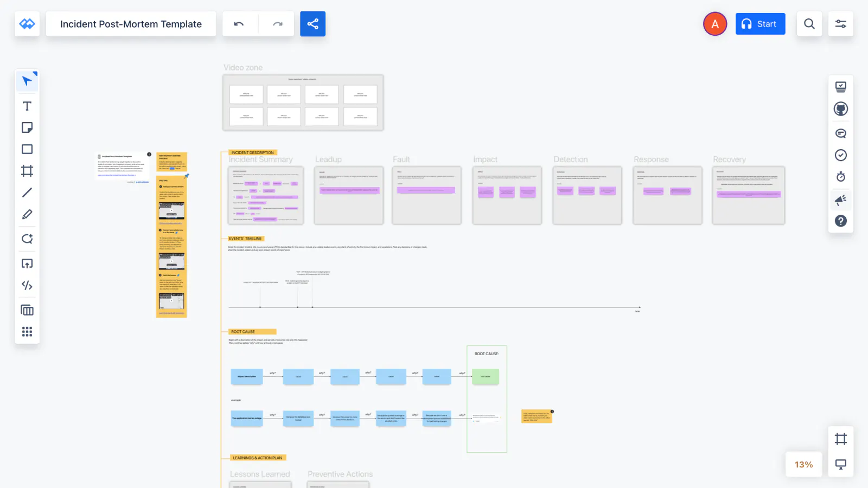Choose the Rectangle shape tool

[27, 149]
